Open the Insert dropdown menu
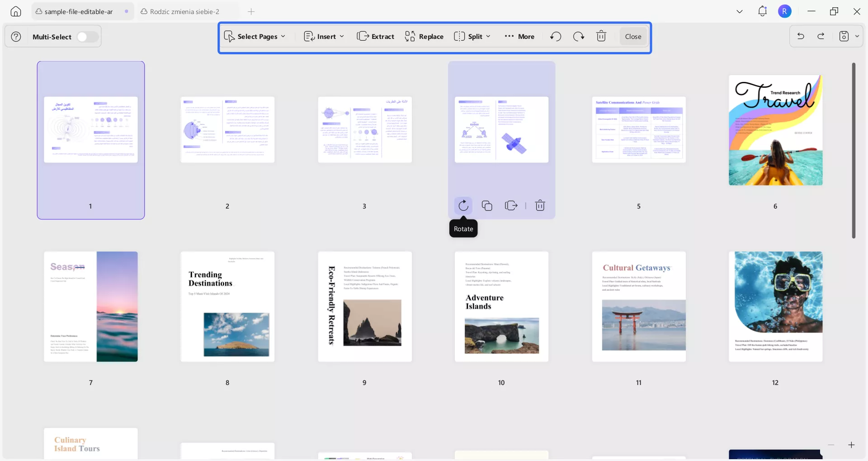 (324, 37)
